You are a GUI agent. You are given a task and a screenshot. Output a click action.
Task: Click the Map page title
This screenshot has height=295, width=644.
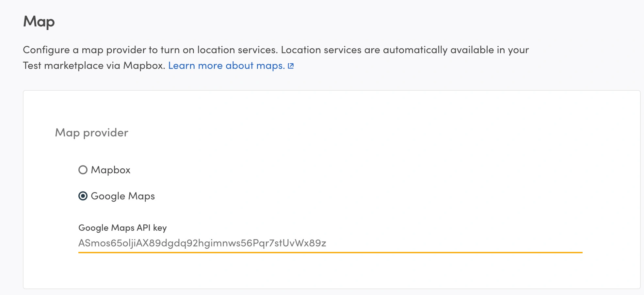point(39,22)
